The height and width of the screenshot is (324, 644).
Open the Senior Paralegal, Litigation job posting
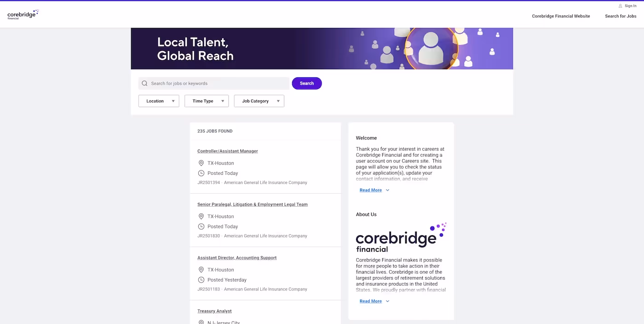point(252,204)
